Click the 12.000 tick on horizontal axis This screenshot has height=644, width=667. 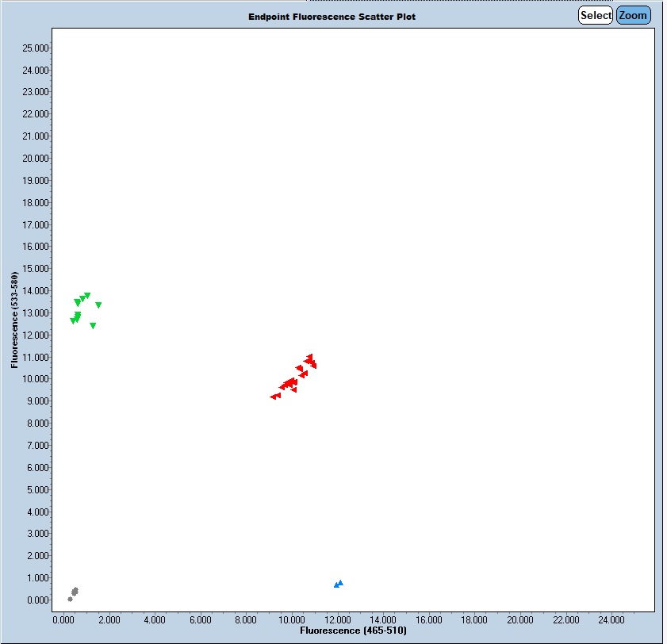coord(338,619)
